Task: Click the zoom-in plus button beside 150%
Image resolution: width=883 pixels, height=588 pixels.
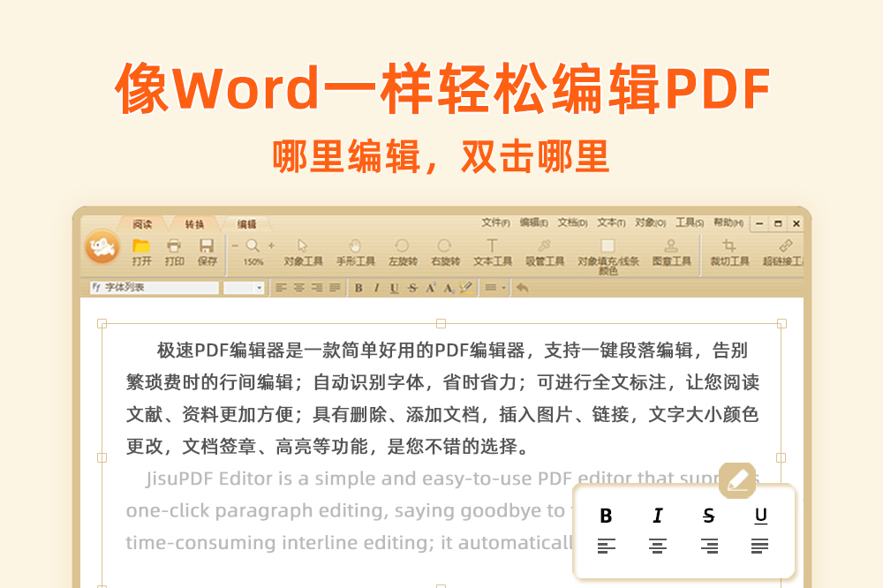Action: pos(271,245)
